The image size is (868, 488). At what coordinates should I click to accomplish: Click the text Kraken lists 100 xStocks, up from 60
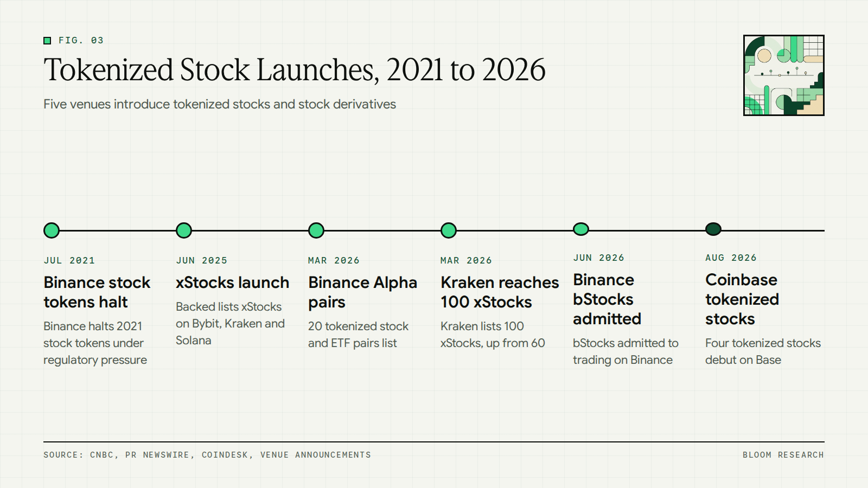coord(493,335)
